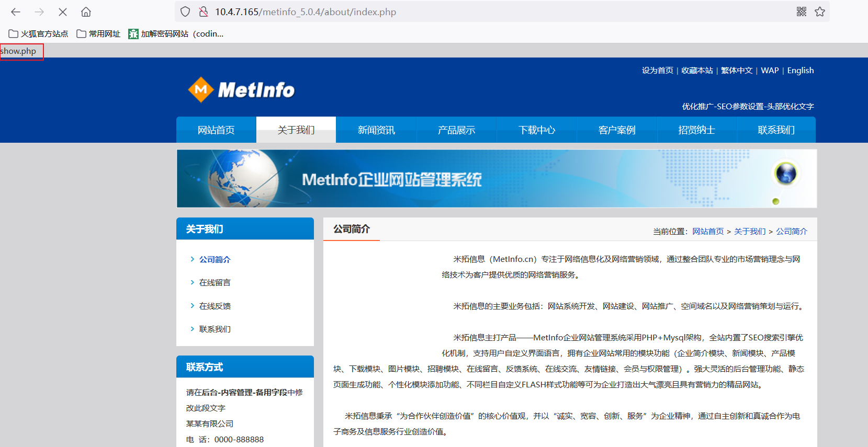The height and width of the screenshot is (447, 868).
Task: Open the 联系我们 navigation tab
Action: pos(776,130)
